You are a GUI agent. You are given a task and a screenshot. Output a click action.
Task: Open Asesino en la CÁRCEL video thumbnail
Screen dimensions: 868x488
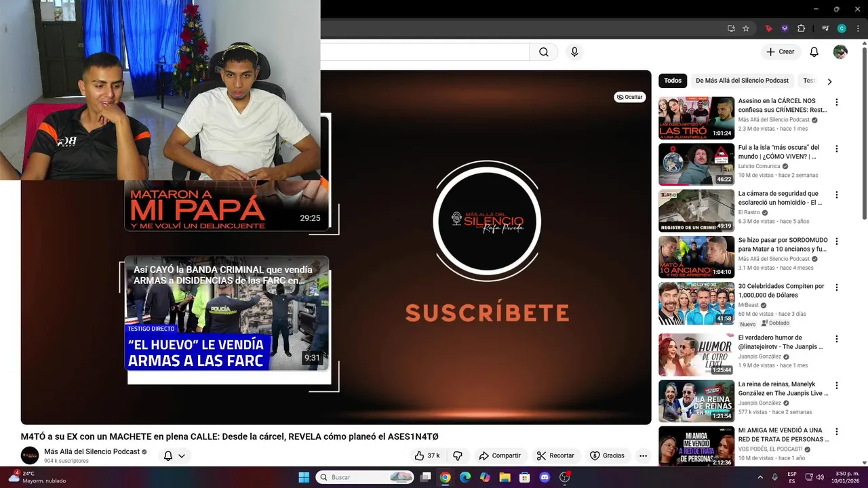pyautogui.click(x=696, y=118)
